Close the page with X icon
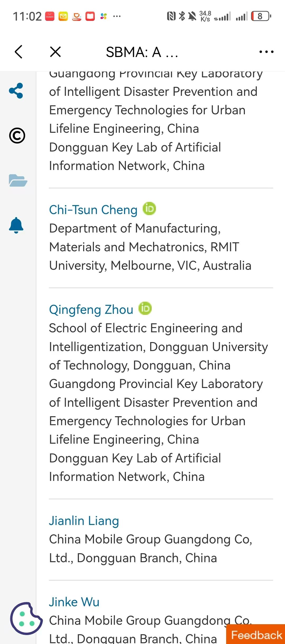Image resolution: width=285 pixels, height=644 pixels. (55, 52)
